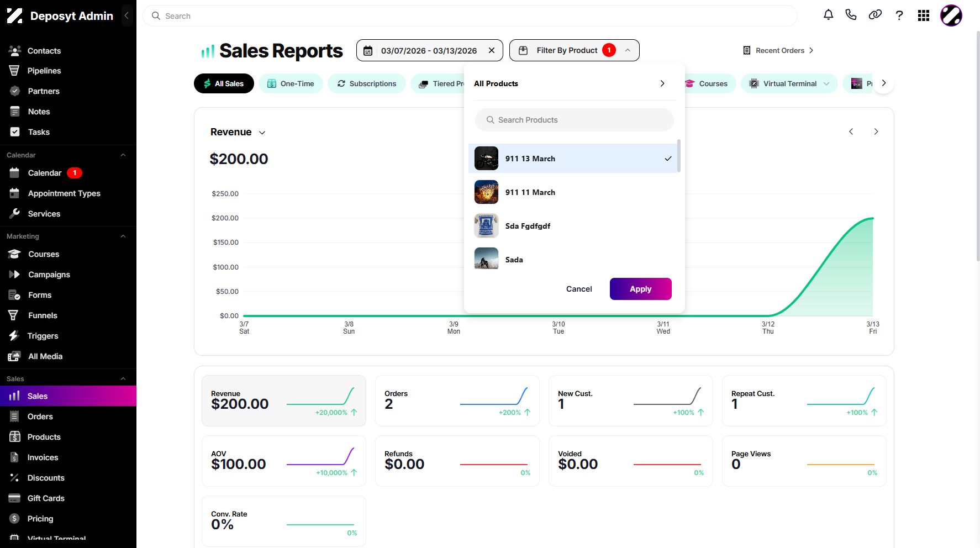
Task: Open the apps grid menu
Action: click(x=924, y=15)
